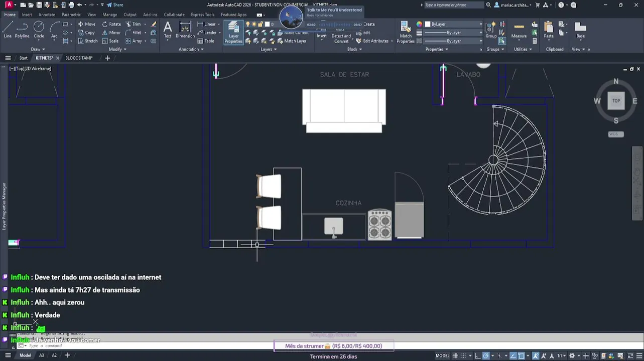Expand the Utilities panel dropdown
644x361 pixels.
click(x=523, y=49)
